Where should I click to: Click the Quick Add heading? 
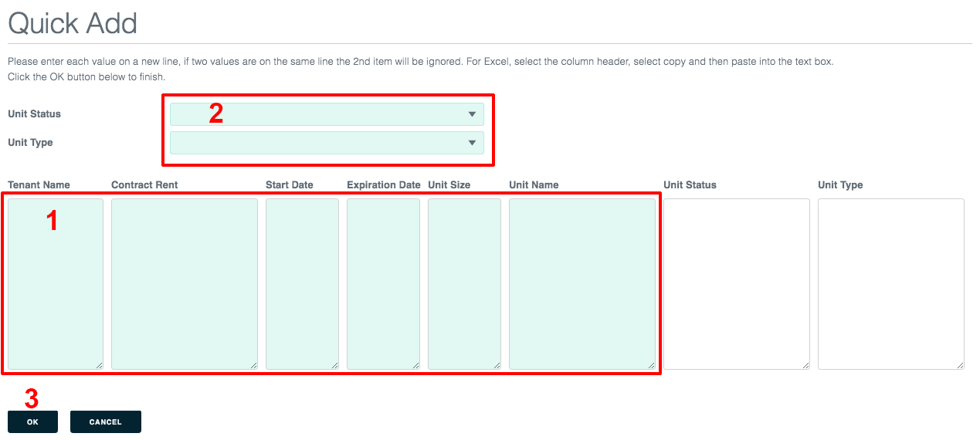[x=73, y=23]
